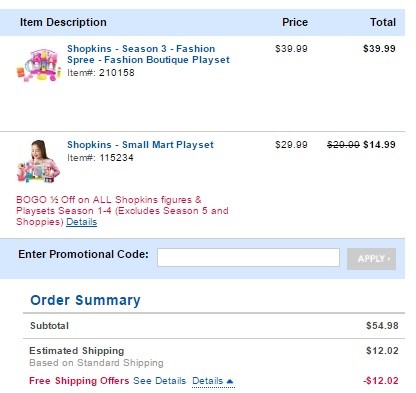The height and width of the screenshot is (393, 416).
Task: View BOGO half off promotion Details link
Action: tap(82, 222)
